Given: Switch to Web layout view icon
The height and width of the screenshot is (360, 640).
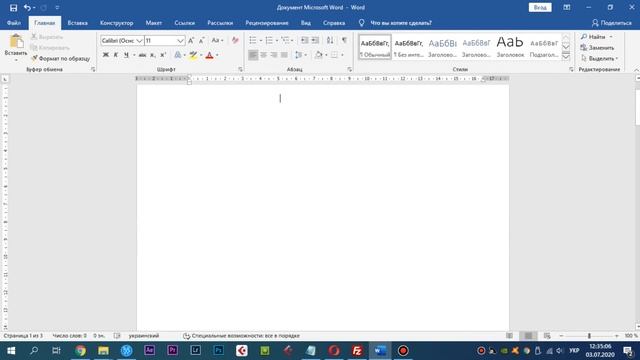Looking at the screenshot, I should pyautogui.click(x=547, y=336).
